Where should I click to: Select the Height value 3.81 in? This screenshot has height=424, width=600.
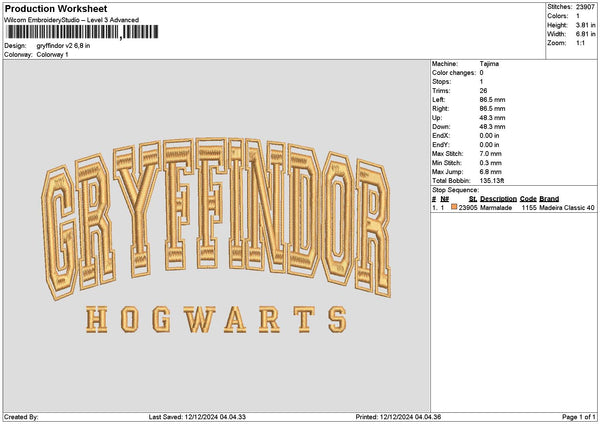585,25
